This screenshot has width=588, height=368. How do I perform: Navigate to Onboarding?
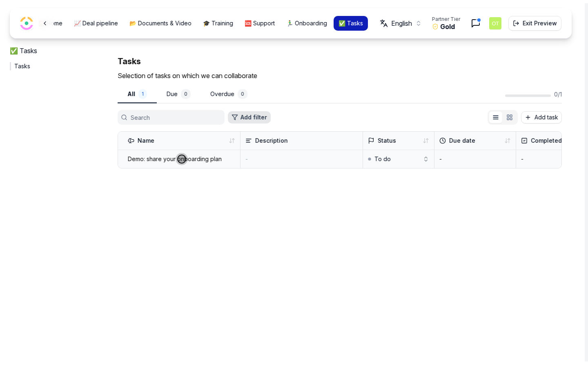pos(307,23)
